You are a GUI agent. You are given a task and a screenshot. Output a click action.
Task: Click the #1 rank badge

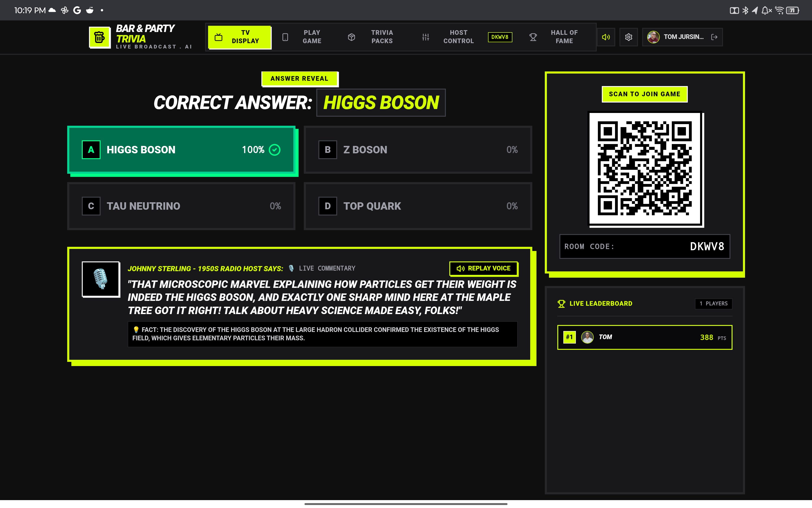569,337
